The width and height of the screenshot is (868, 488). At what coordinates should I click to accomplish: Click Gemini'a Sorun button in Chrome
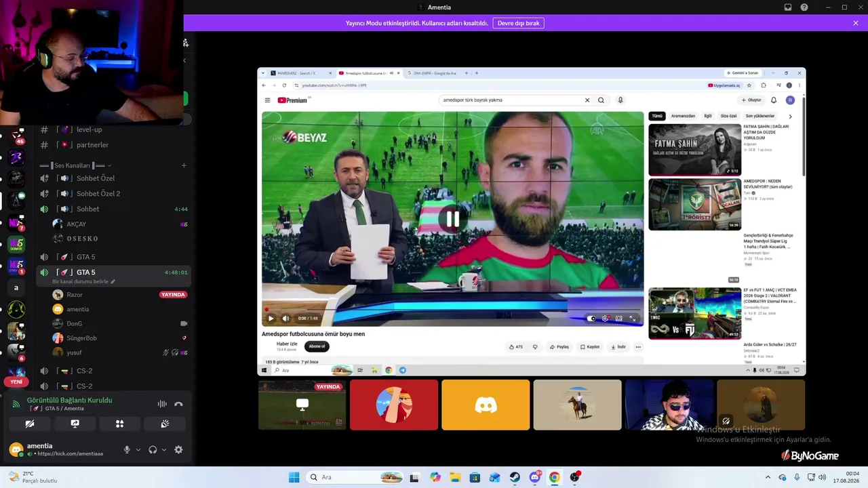tap(743, 73)
